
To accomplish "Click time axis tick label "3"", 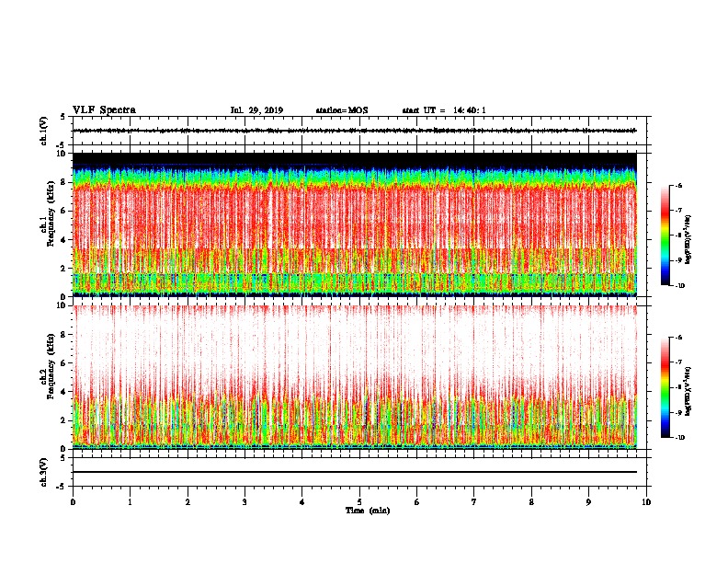I will click(x=245, y=502).
